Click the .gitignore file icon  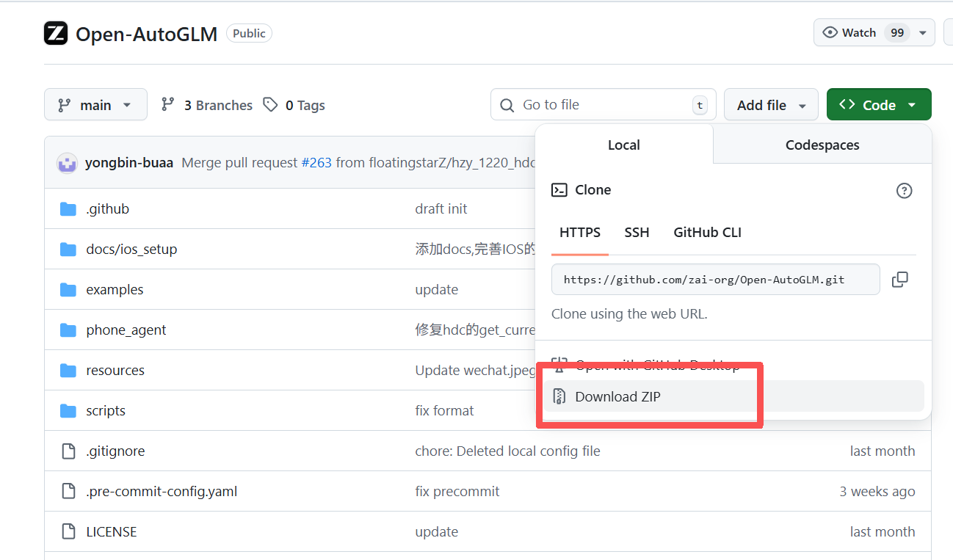click(x=68, y=451)
